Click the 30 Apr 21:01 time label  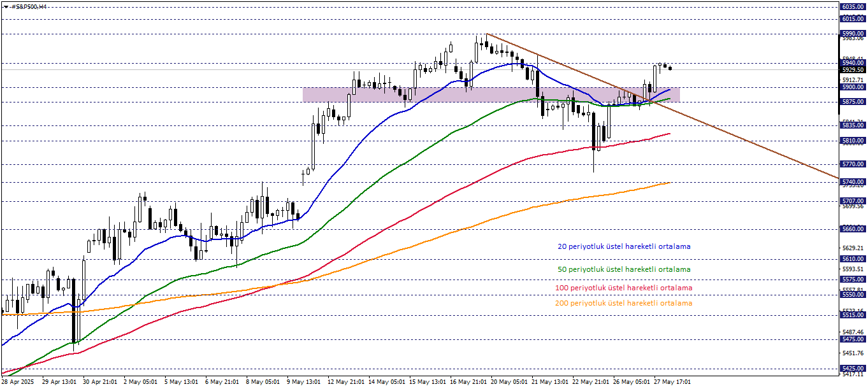100,382
